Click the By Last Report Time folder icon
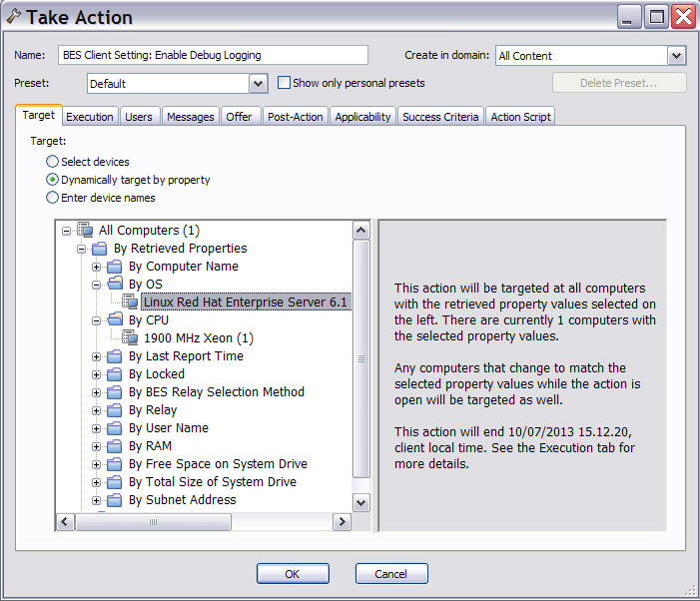Viewport: 700px width, 601px height. 115,356
